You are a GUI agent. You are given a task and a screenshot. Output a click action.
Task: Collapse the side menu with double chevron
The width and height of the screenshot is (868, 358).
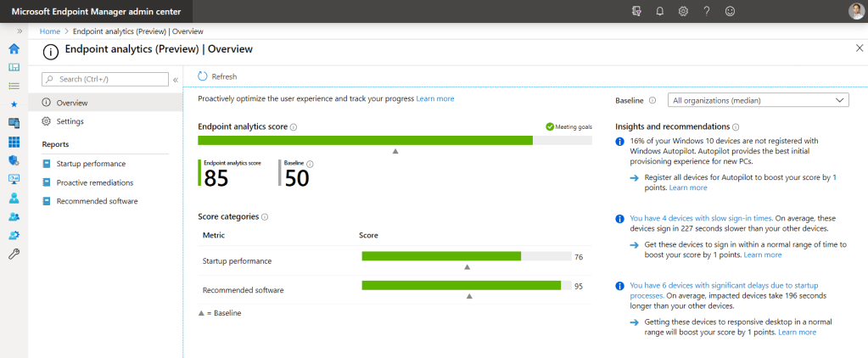(176, 80)
